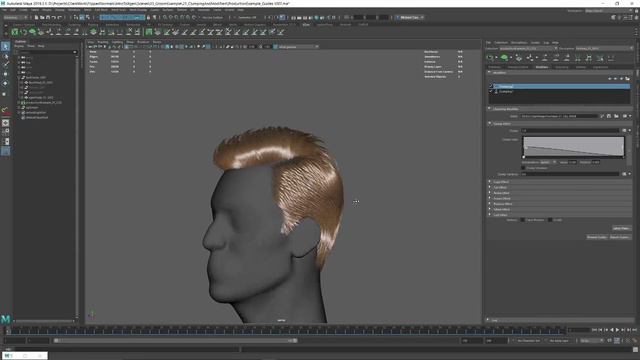Toggle checkbox of selected top modifier

tap(491, 87)
